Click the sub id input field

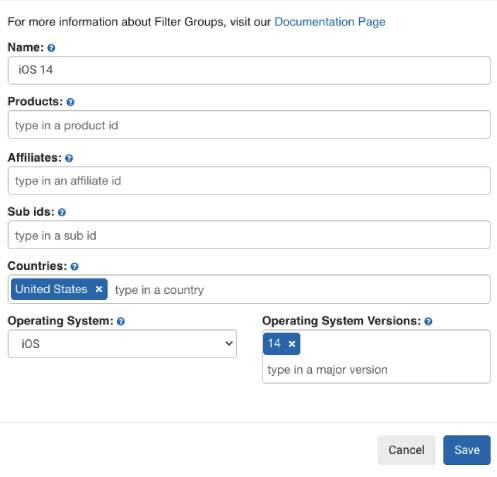tap(249, 235)
